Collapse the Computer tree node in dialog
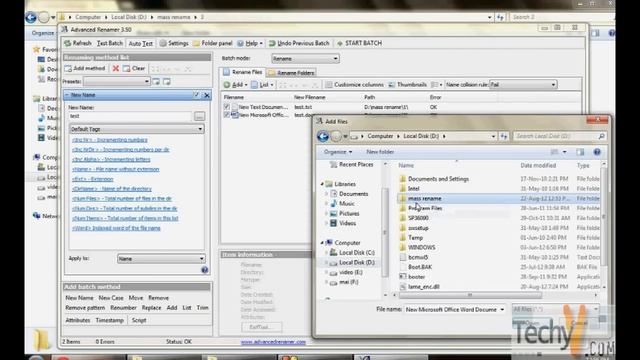Image resolution: width=640 pixels, height=360 pixels. tap(322, 243)
